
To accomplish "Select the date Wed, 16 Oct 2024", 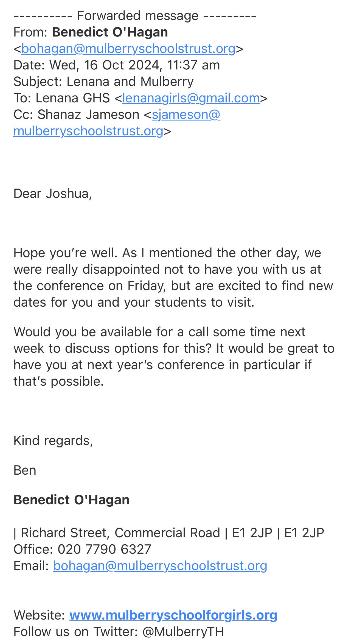I will 104,65.
